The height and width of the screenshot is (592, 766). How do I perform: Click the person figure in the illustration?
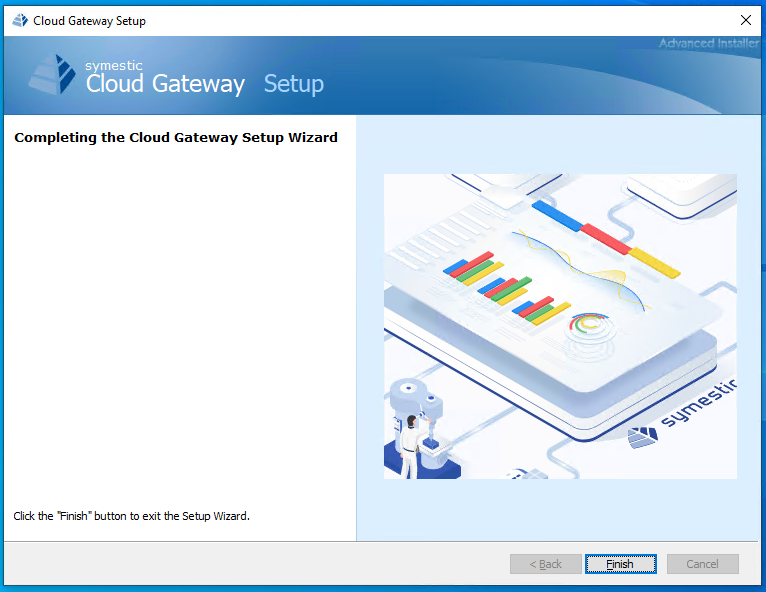410,446
